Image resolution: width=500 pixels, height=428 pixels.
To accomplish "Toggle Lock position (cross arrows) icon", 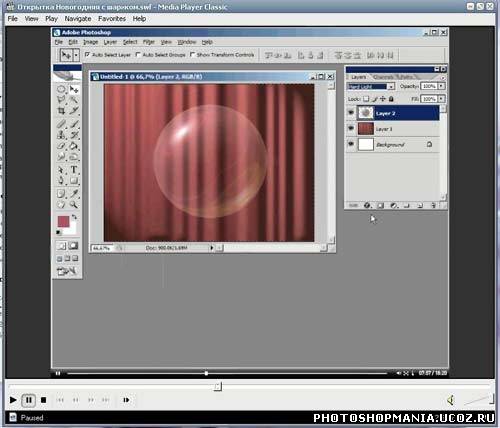I will tap(383, 99).
